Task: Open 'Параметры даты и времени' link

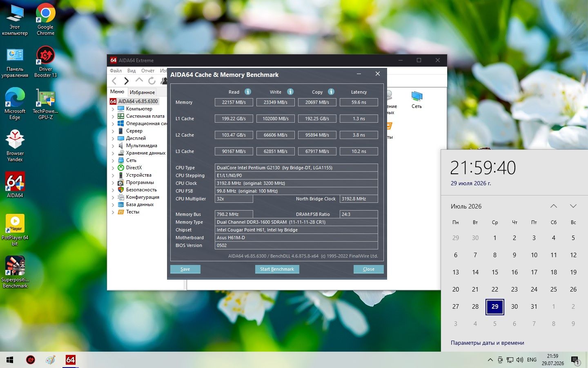Action: 487,343
